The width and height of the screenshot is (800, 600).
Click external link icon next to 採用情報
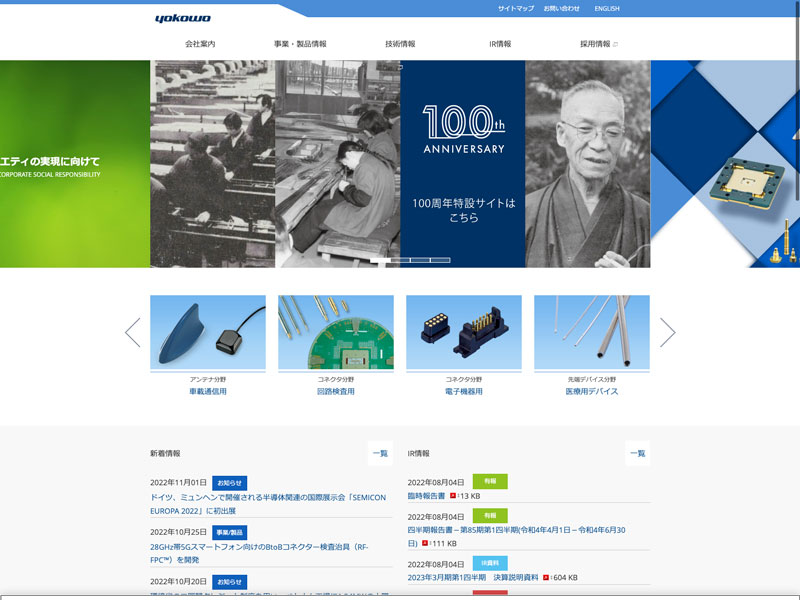[615, 44]
